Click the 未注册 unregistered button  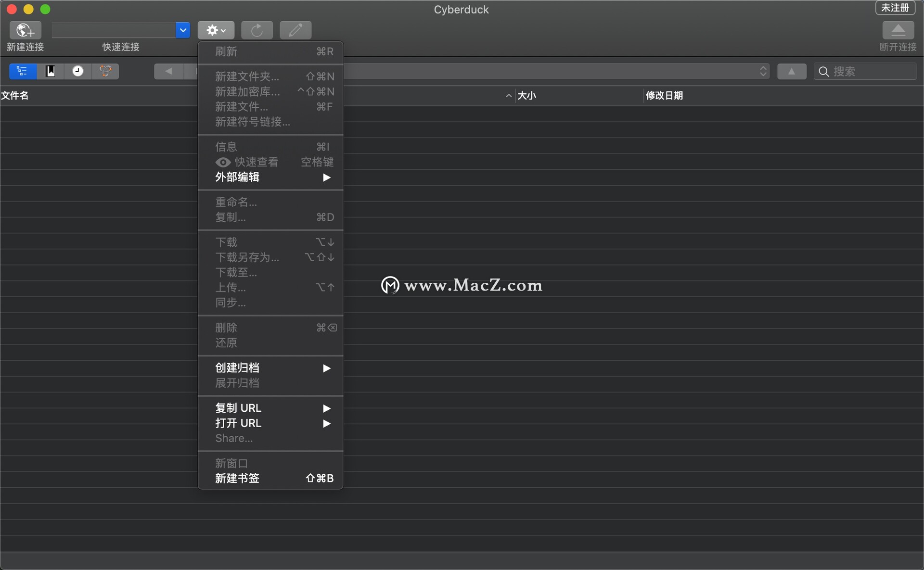point(895,8)
